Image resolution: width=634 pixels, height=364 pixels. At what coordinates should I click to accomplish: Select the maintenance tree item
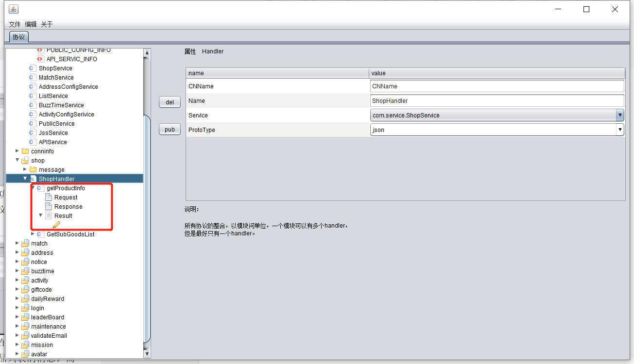coord(49,327)
